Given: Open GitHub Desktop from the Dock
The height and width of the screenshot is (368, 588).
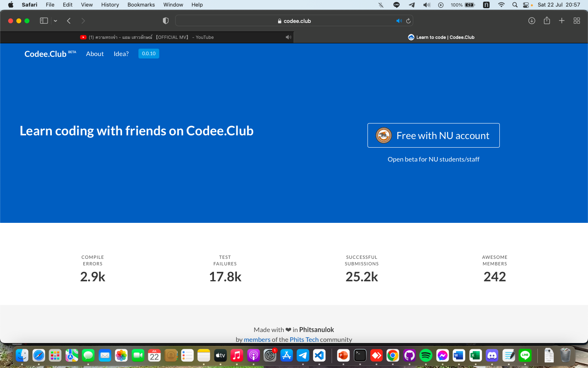Looking at the screenshot, I should pos(410,355).
